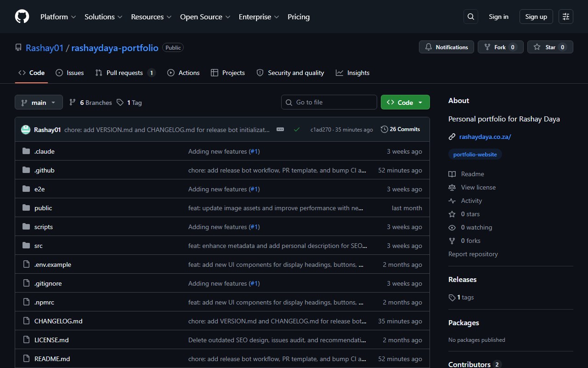Screen dimensions: 588x368
Task: Click the Notifications button
Action: 447,47
